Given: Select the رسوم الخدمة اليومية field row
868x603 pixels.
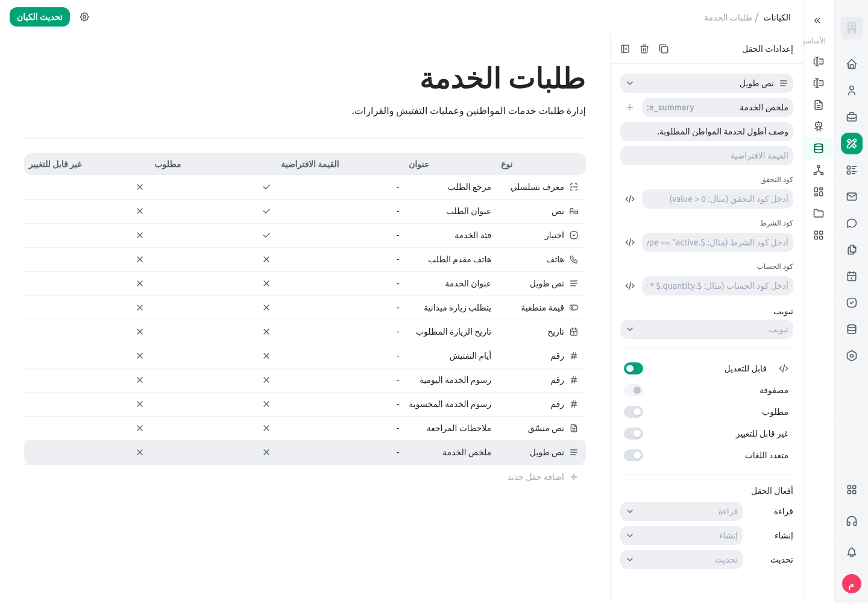Looking at the screenshot, I should click(305, 380).
